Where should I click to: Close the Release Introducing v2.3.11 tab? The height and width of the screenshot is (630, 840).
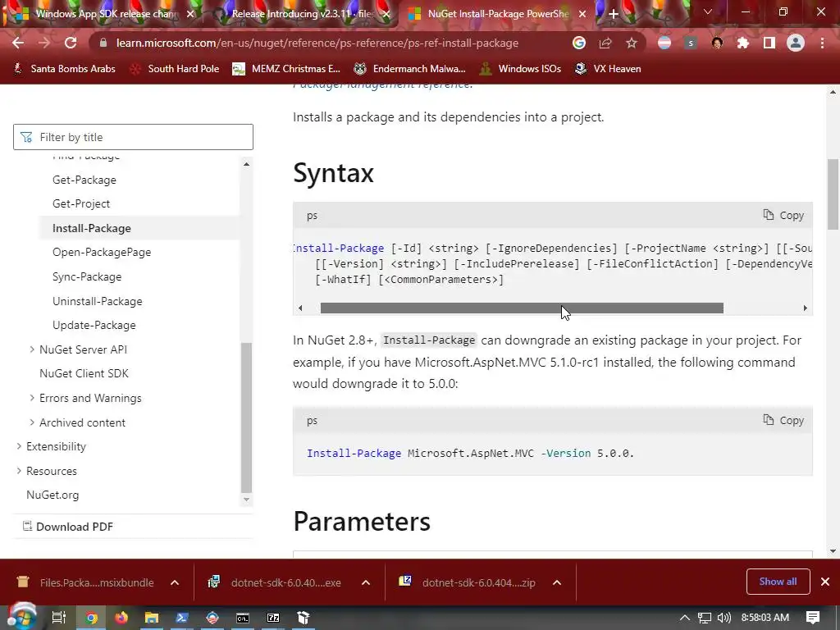pos(386,14)
